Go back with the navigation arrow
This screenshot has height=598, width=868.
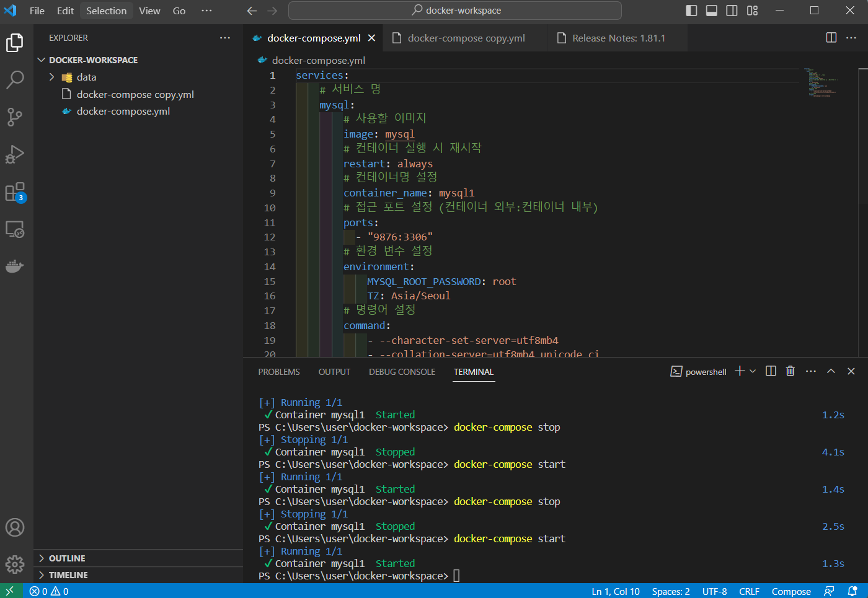tap(252, 11)
